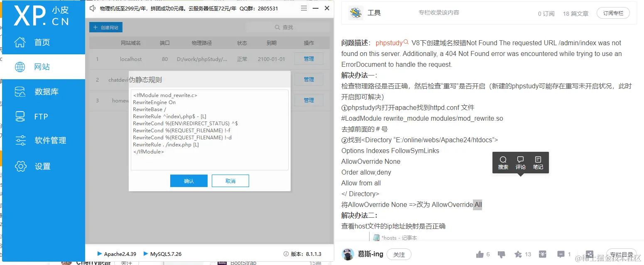Click the D:/work/phpStudy path cell
This screenshot has height=265, width=644.
pyautogui.click(x=202, y=59)
